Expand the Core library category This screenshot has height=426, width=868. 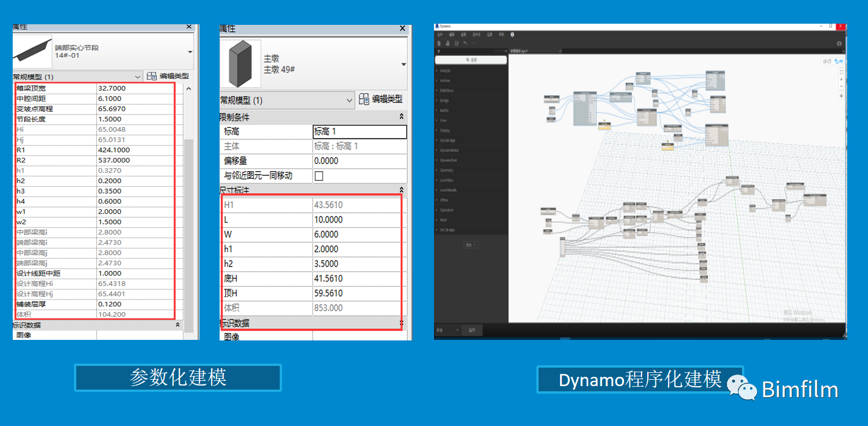(x=443, y=120)
